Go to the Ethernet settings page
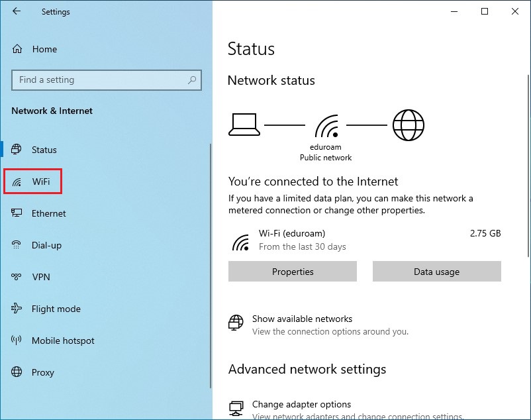The height and width of the screenshot is (420, 531). [49, 213]
